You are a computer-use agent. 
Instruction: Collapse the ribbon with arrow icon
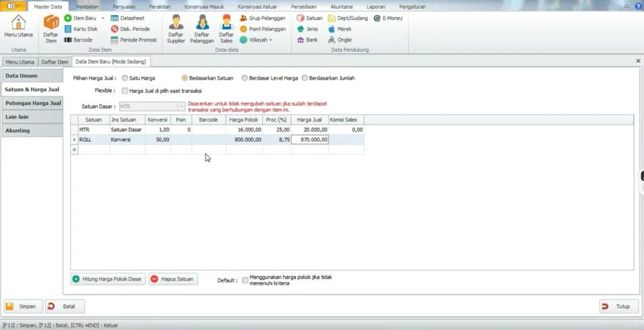click(x=626, y=6)
